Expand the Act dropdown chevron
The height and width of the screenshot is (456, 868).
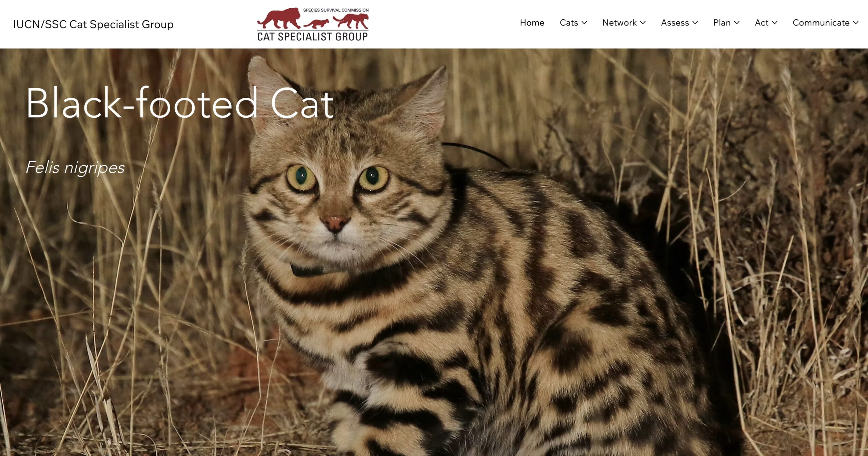[775, 23]
